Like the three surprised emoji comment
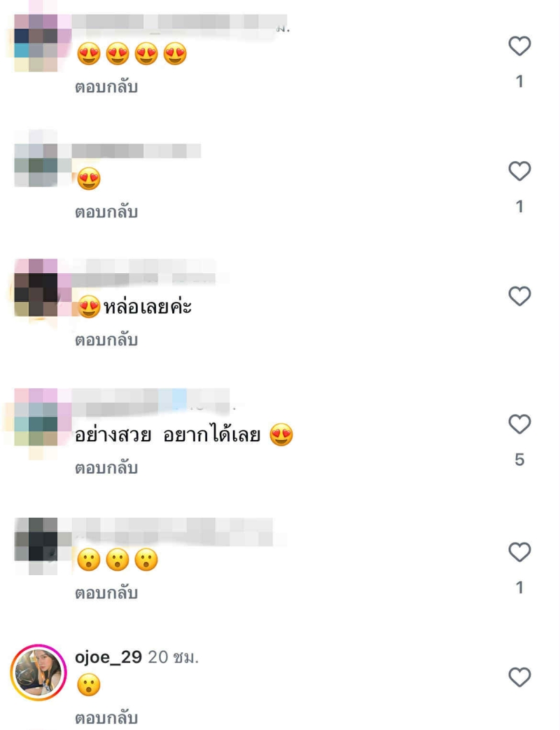The image size is (560, 730). [x=519, y=552]
